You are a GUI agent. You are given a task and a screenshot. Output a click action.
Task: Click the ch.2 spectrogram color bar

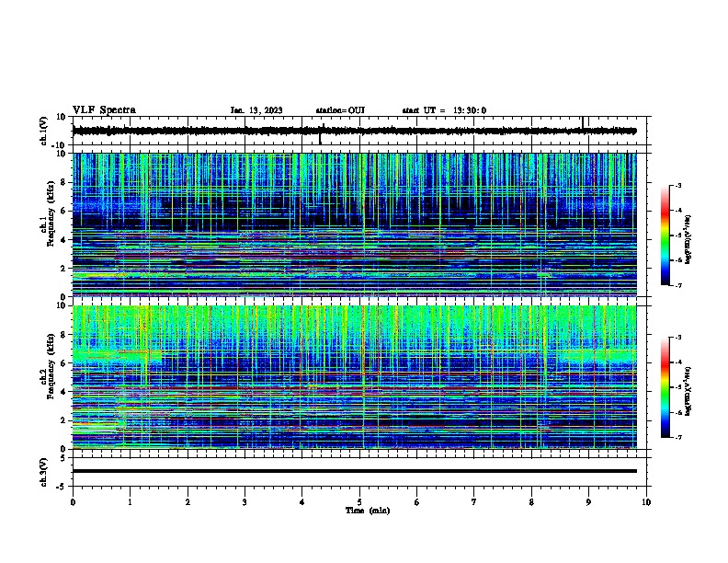tap(665, 387)
